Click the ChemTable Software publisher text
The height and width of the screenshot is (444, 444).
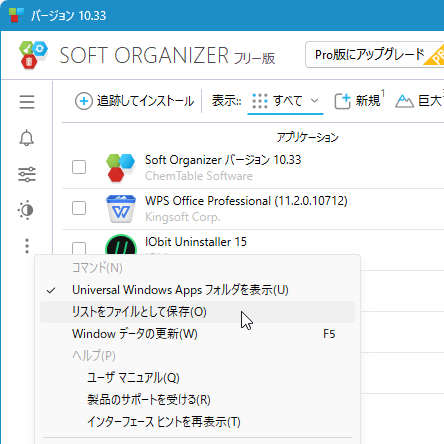[199, 176]
